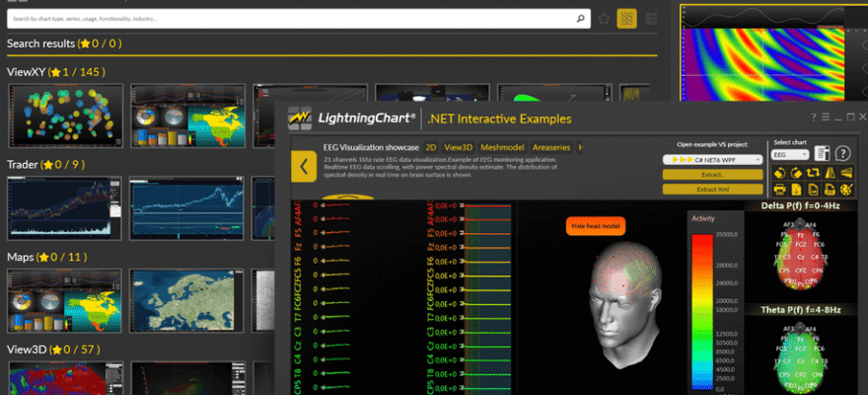
Task: Click the Delta P(f) f=0-4Hz title
Action: tap(799, 206)
